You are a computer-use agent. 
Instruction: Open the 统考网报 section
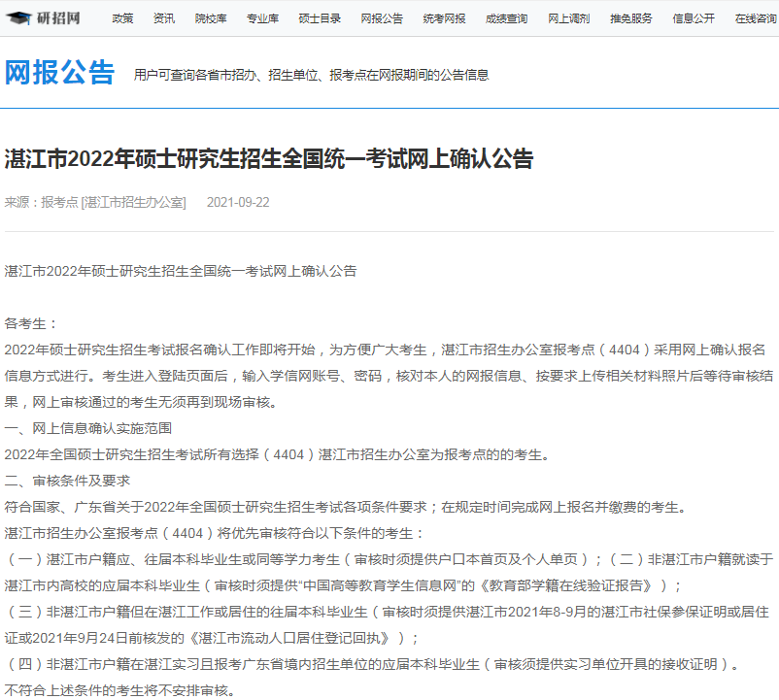442,17
